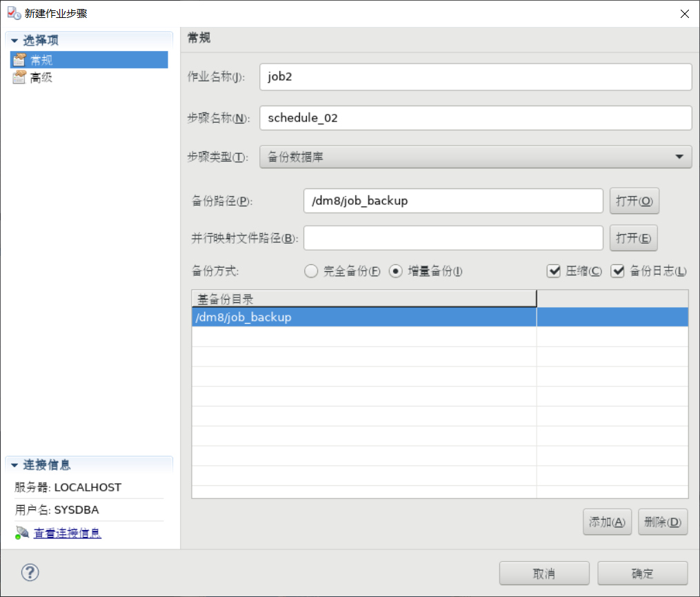Uncheck the 压缩 checkbox

click(554, 271)
